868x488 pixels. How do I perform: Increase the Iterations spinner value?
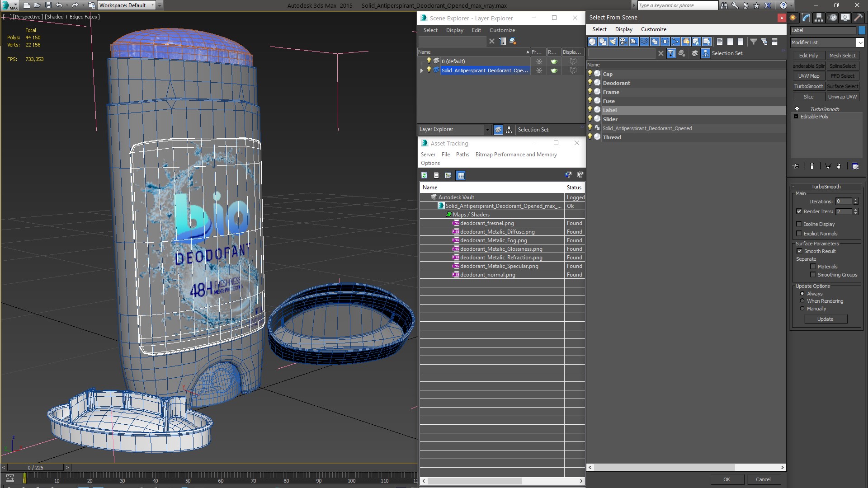855,200
